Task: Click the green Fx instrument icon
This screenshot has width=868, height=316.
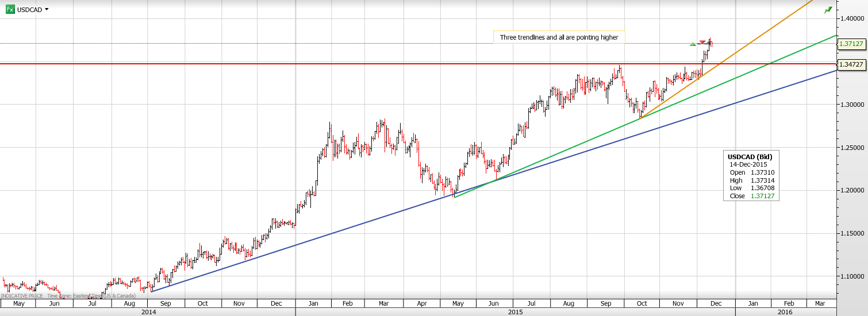Action: pyautogui.click(x=10, y=9)
